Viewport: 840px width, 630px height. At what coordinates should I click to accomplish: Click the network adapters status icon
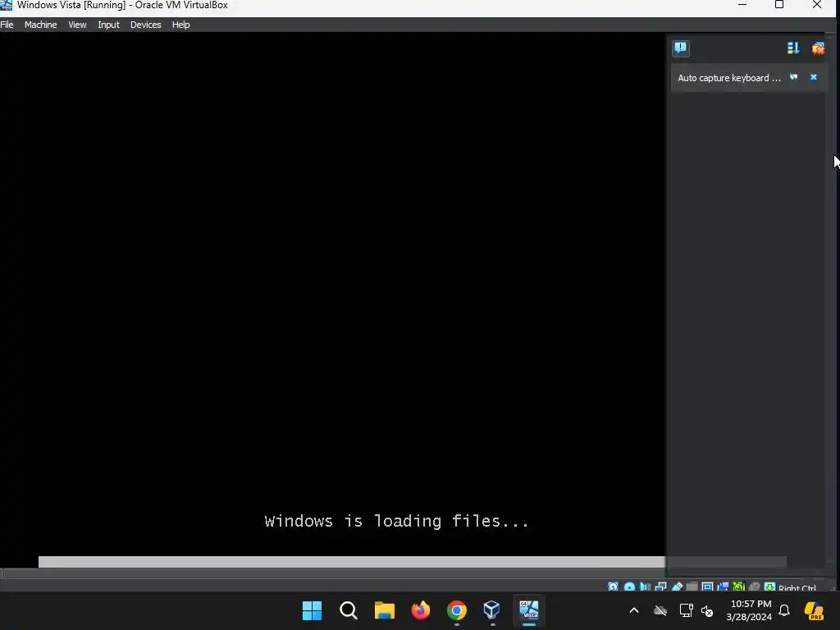pyautogui.click(x=661, y=587)
